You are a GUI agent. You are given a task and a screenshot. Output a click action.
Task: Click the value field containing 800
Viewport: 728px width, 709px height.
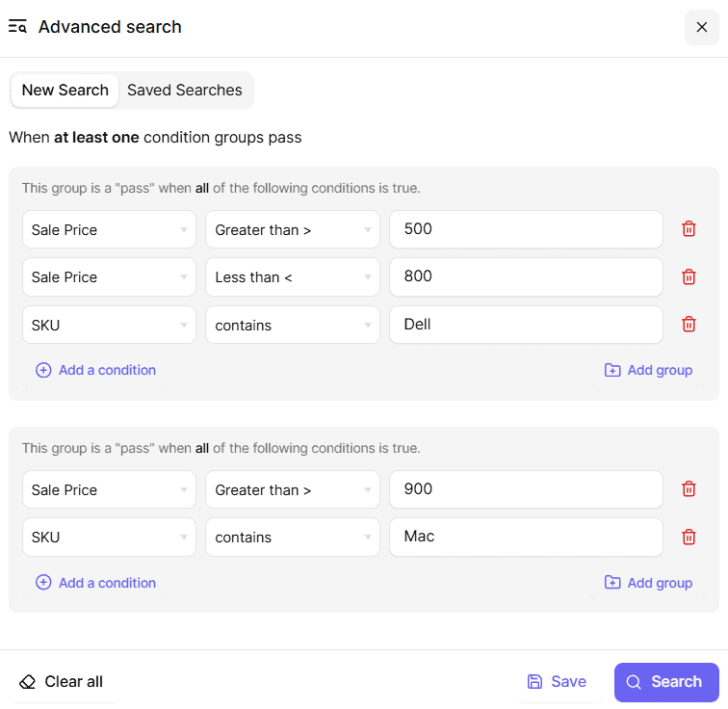pyautogui.click(x=526, y=277)
